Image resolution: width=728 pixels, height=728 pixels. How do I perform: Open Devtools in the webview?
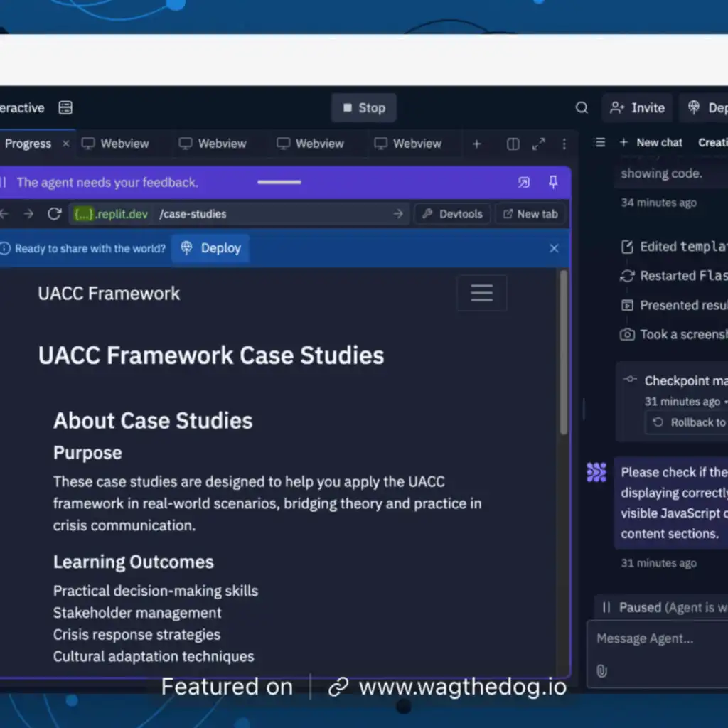pyautogui.click(x=453, y=214)
